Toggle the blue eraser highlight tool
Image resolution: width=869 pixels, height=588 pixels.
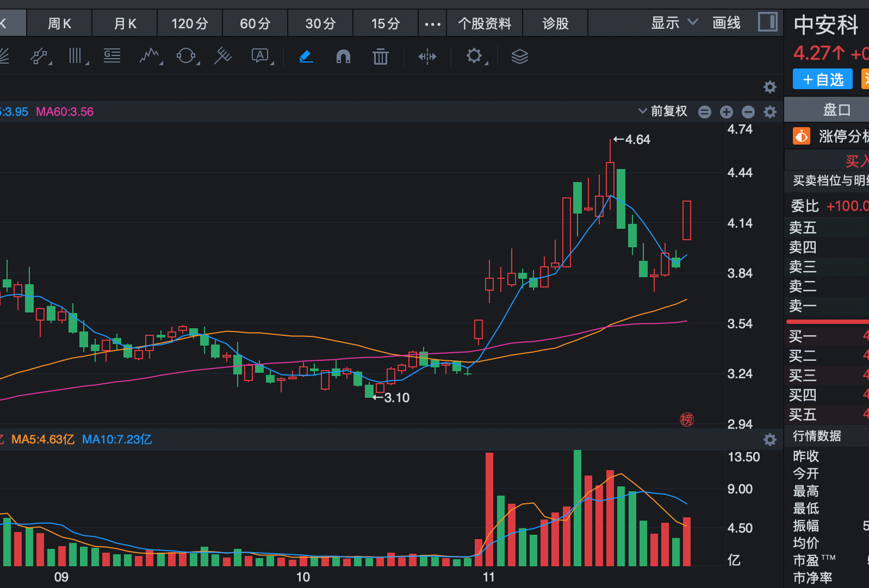pos(306,56)
